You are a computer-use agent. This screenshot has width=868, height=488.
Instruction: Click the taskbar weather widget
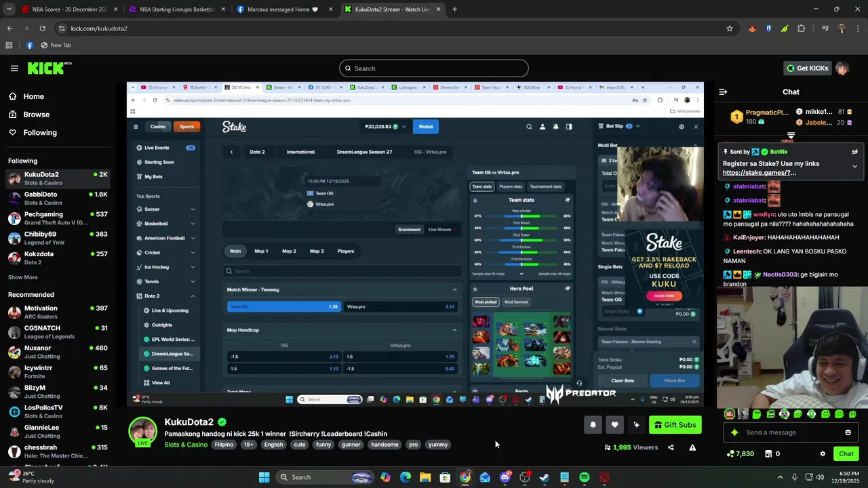(31, 477)
